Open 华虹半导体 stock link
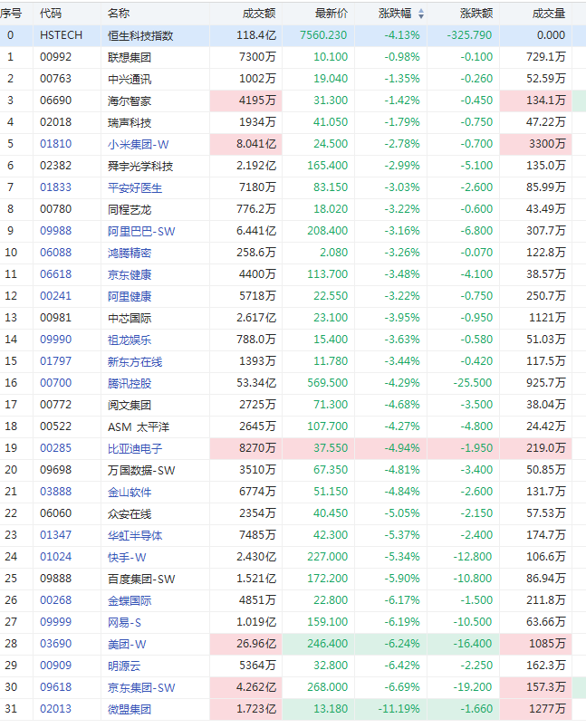This screenshot has height=728, width=586. tap(135, 535)
